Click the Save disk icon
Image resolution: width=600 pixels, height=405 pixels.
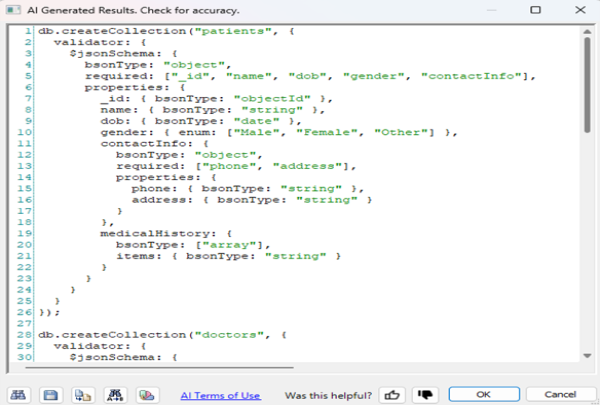[53, 394]
